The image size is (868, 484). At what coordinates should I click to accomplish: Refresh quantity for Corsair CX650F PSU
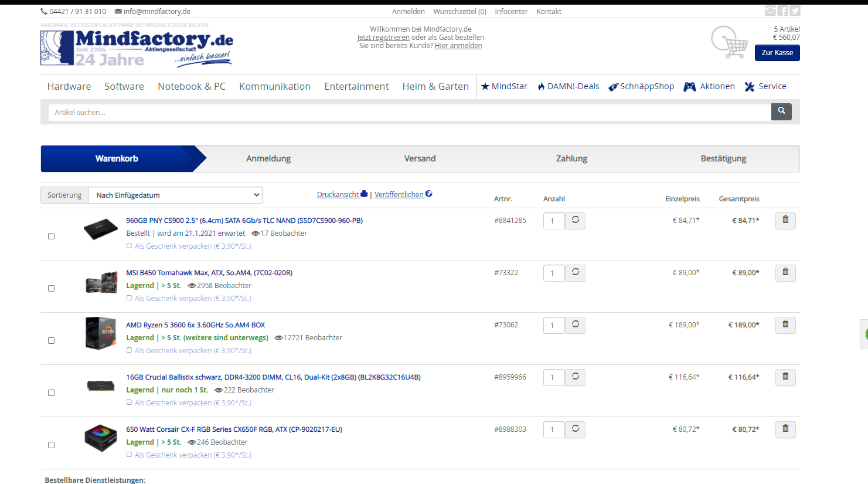click(576, 429)
